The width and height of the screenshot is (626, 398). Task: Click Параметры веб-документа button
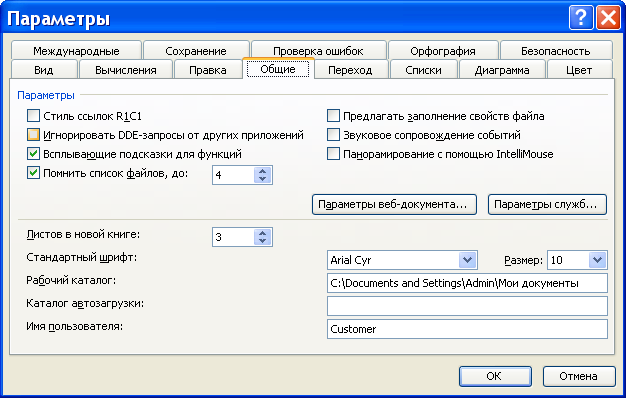394,204
